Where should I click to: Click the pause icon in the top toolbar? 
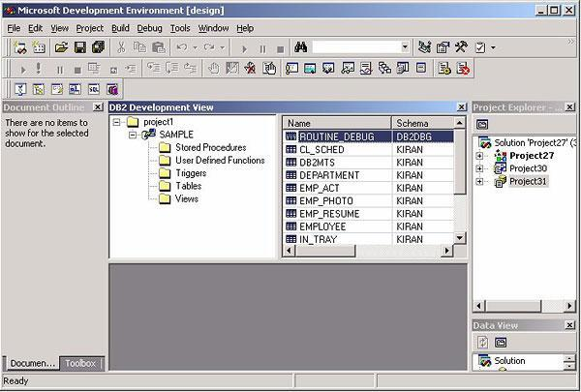262,48
